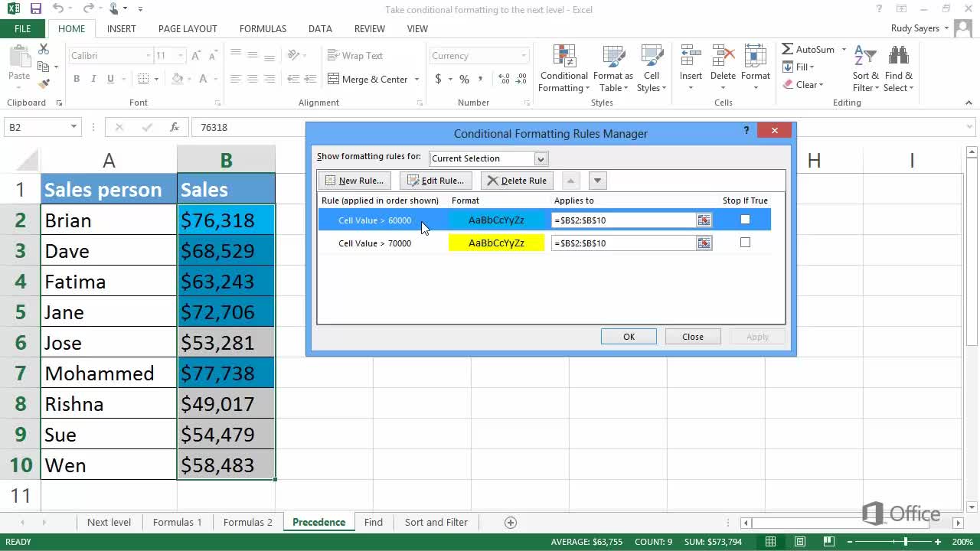The image size is (980, 551).
Task: Open the Format as Table gallery
Action: point(612,69)
